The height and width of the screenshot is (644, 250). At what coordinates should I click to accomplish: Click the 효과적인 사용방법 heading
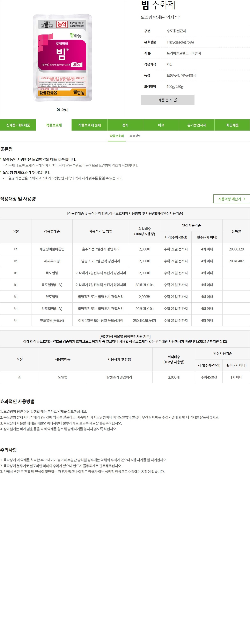(x=17, y=402)
